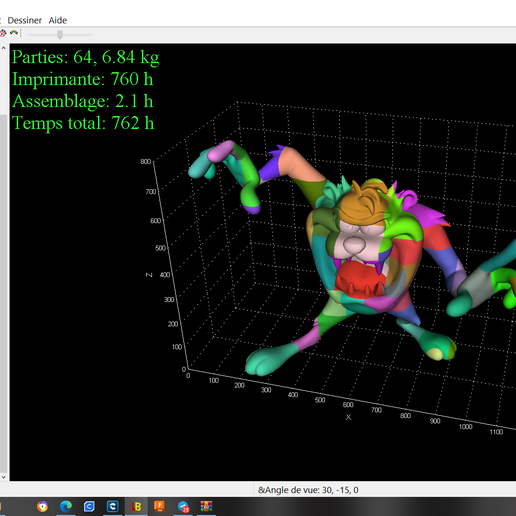The width and height of the screenshot is (516, 516).
Task: Open Avast Secure Browser from taskbar
Action: (x=42, y=506)
